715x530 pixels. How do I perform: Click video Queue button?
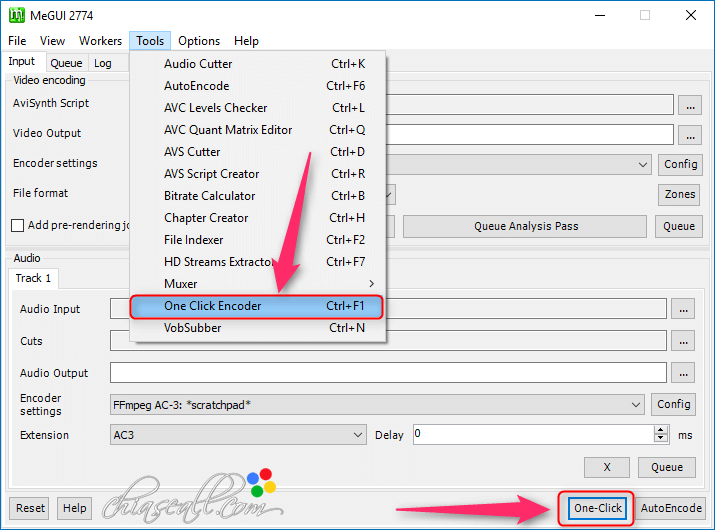pyautogui.click(x=679, y=226)
